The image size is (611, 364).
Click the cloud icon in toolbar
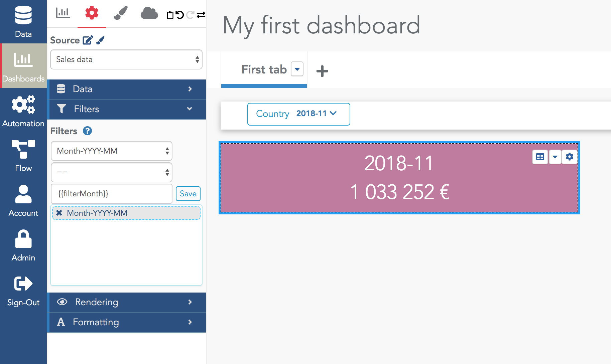pyautogui.click(x=149, y=13)
